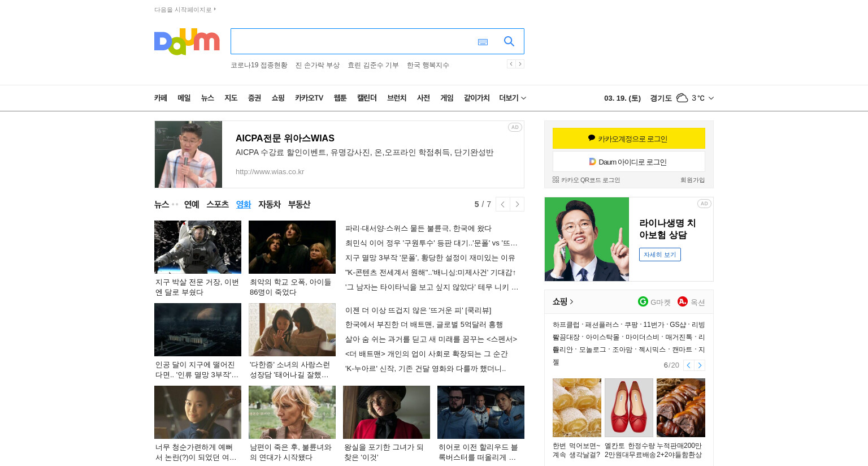Viewport: 868px width, 466px height.
Task: Log in with Daum 아이디 button
Action: click(x=629, y=162)
